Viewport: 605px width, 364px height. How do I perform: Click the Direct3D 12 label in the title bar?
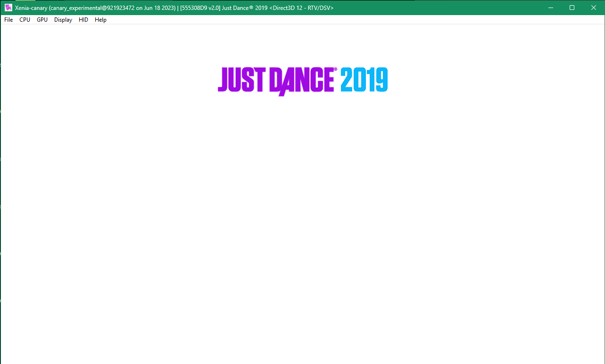pos(288,8)
